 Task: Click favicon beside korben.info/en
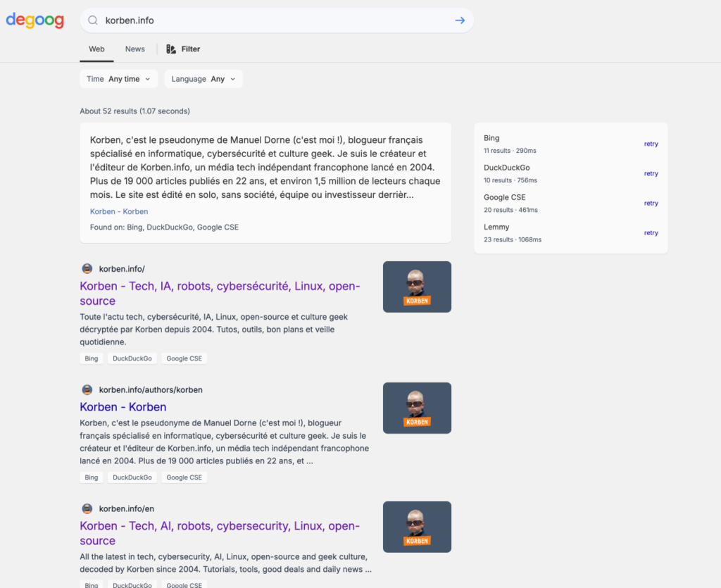[87, 508]
